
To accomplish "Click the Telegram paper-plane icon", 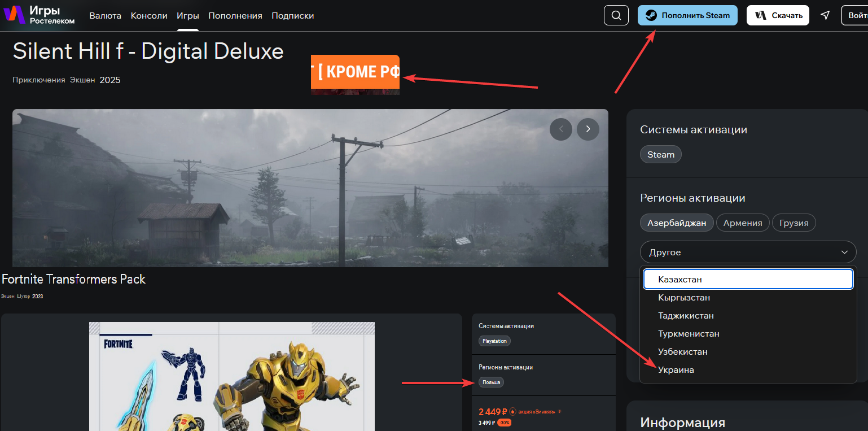I will (x=825, y=15).
